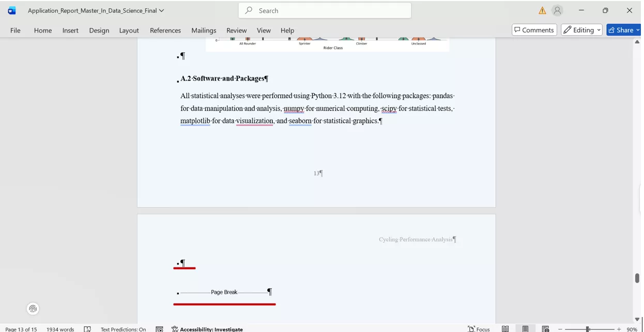Switch to the Insert tab
The height and width of the screenshot is (332, 644).
70,30
